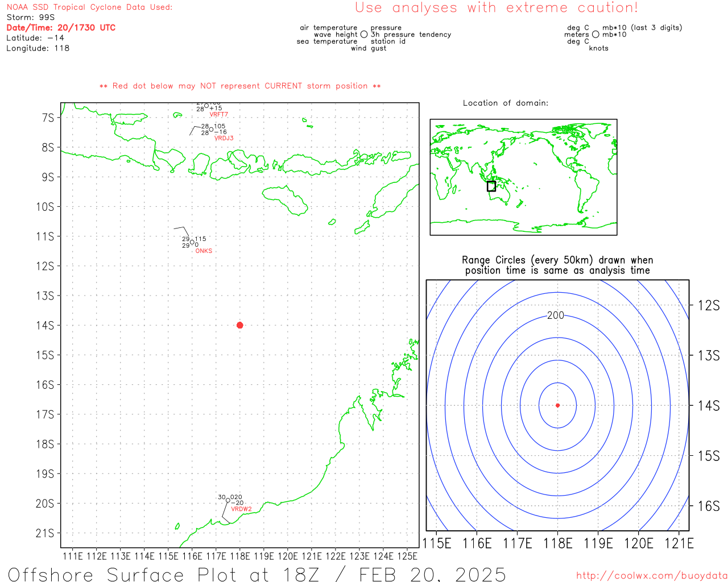This screenshot has width=728, height=582.
Task: Select pressure value 105 at VRDJ3 station
Action: 220,126
